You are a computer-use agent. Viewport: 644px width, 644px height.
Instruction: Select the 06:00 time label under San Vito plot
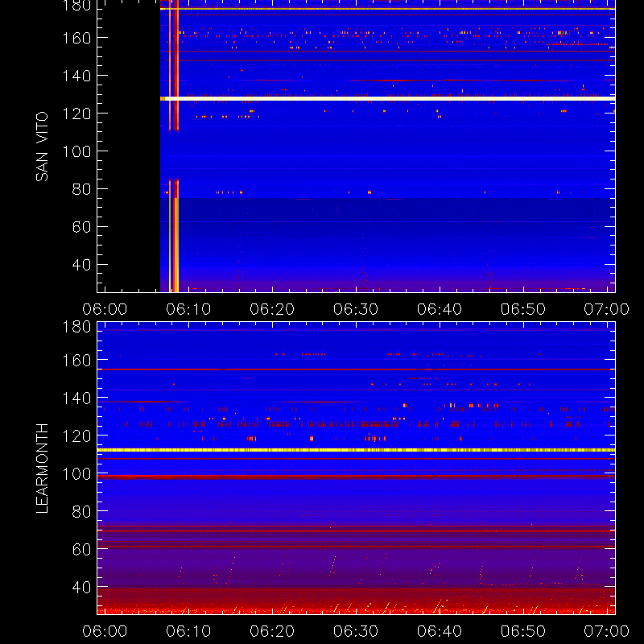pos(105,309)
